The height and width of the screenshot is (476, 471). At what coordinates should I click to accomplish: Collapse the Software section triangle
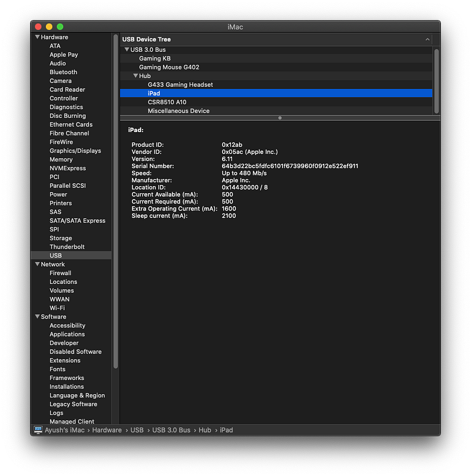click(37, 316)
